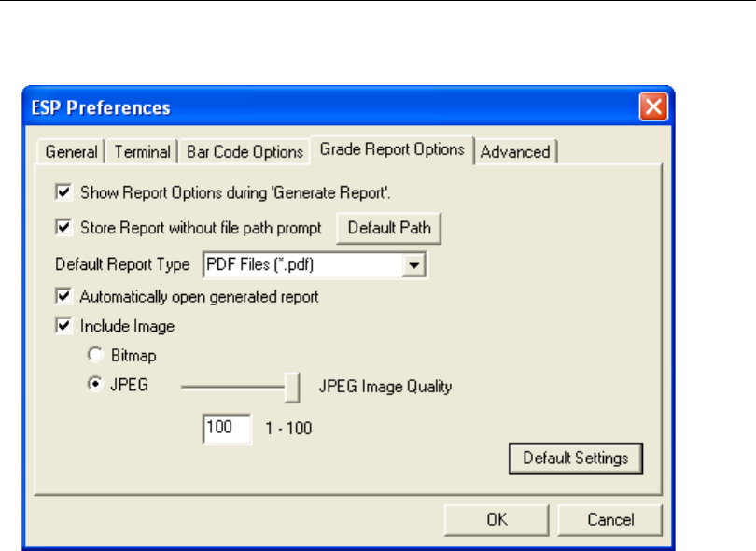Click the JPEG Image Quality slider handle
This screenshot has width=756, height=551.
click(x=293, y=386)
